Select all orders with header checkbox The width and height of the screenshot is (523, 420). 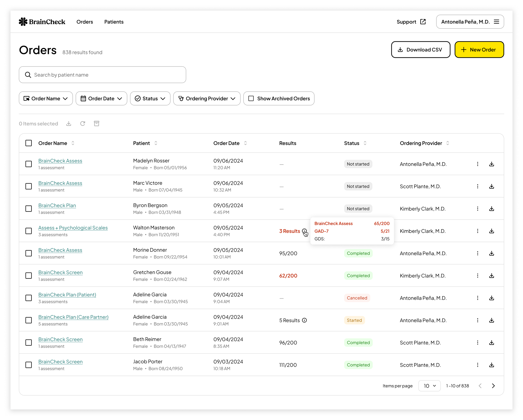tap(29, 143)
